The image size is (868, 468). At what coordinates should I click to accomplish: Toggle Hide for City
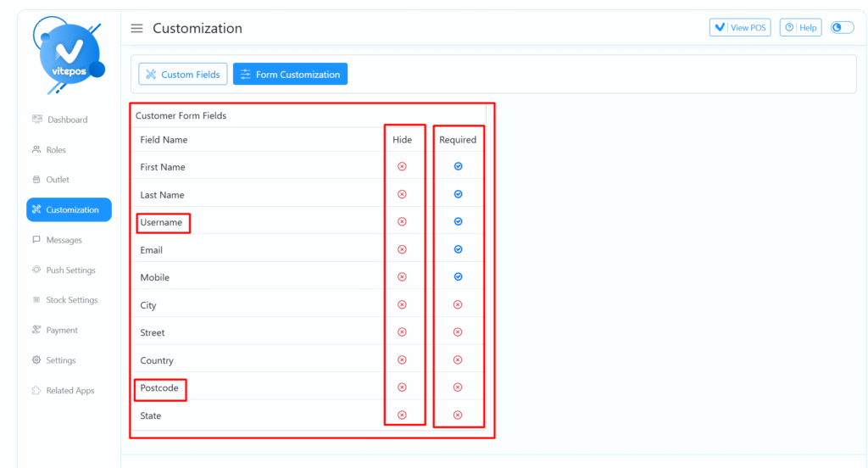tap(403, 304)
